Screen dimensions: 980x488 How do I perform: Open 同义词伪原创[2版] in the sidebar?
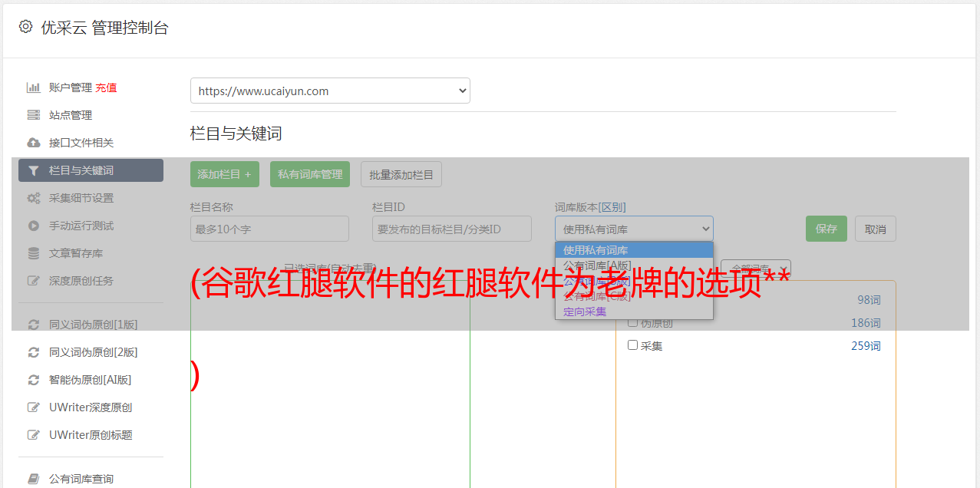(94, 352)
